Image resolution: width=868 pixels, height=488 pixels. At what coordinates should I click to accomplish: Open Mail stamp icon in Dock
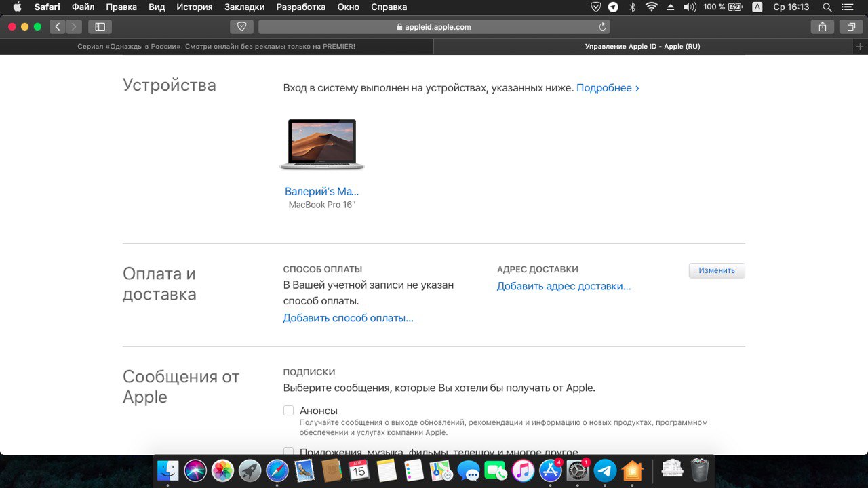(x=304, y=470)
